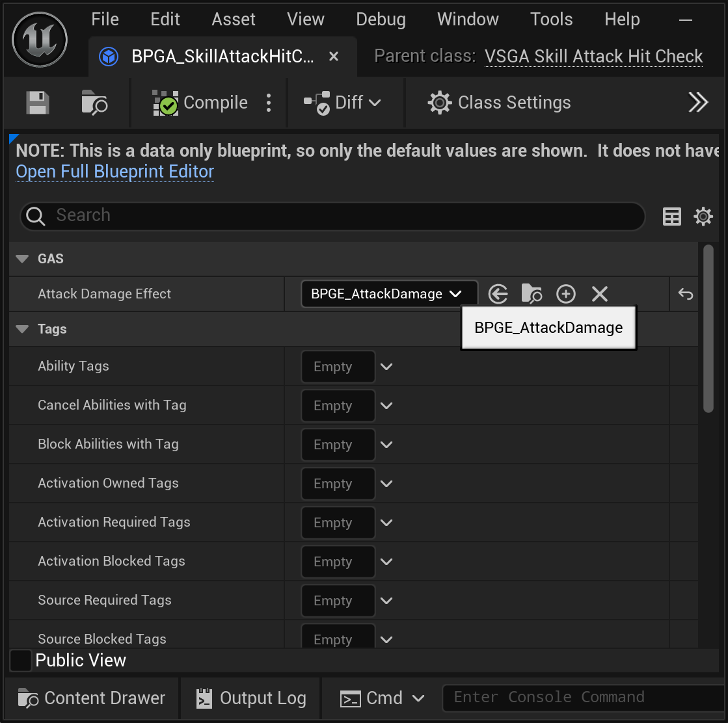
Task: Click Activation Blocked Tags Empty box
Action: 338,562
